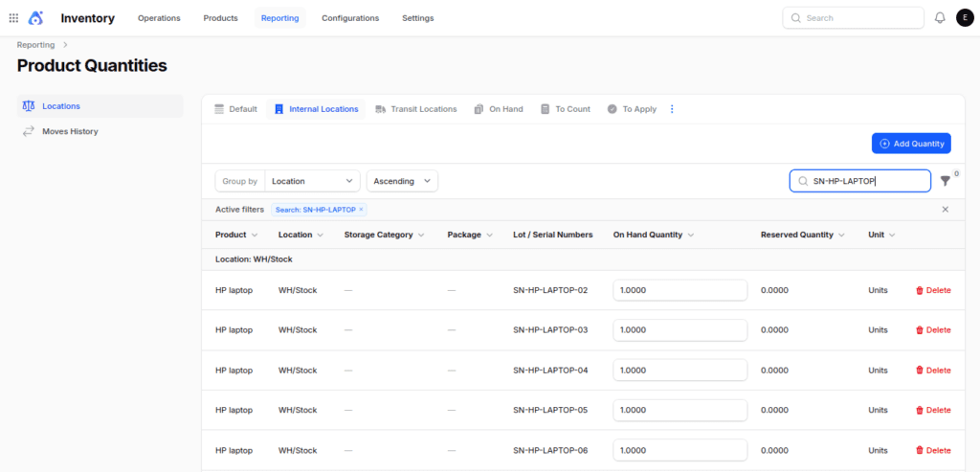The height and width of the screenshot is (472, 980).
Task: Open Moves History in the sidebar
Action: (x=100, y=131)
